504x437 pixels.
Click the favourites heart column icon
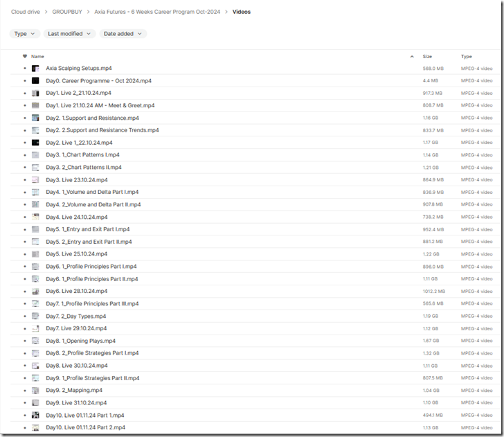pos(25,56)
